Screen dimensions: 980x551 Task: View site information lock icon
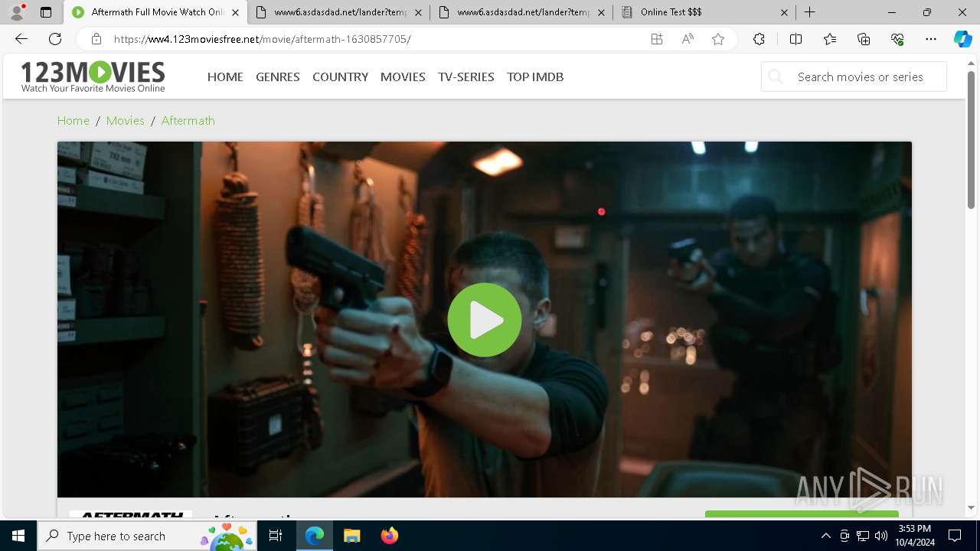tap(96, 39)
